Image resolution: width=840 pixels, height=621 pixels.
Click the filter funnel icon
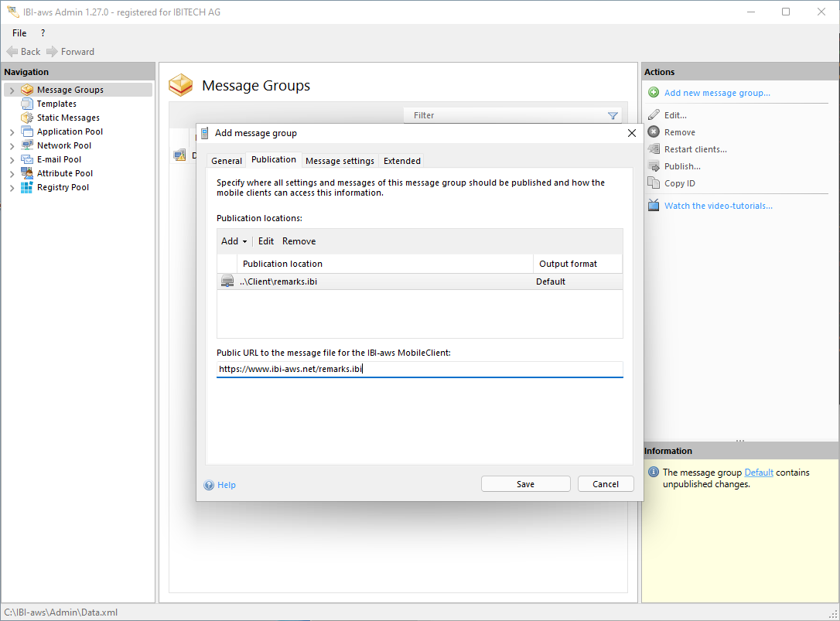613,116
